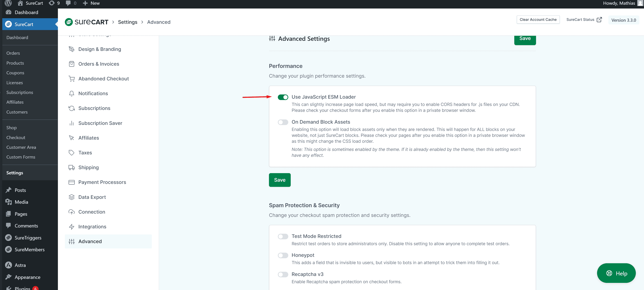
Task: Turn on the Honeypot toggle
Action: (x=283, y=255)
